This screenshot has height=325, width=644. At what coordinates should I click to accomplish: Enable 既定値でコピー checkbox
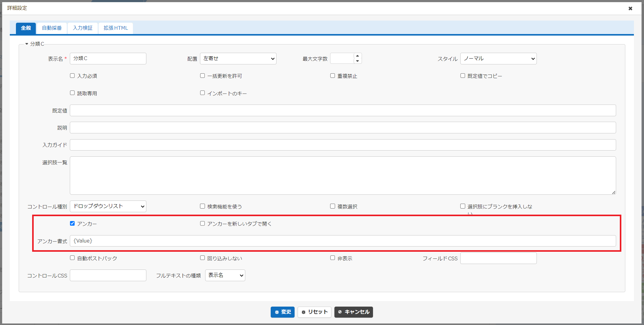click(x=463, y=75)
